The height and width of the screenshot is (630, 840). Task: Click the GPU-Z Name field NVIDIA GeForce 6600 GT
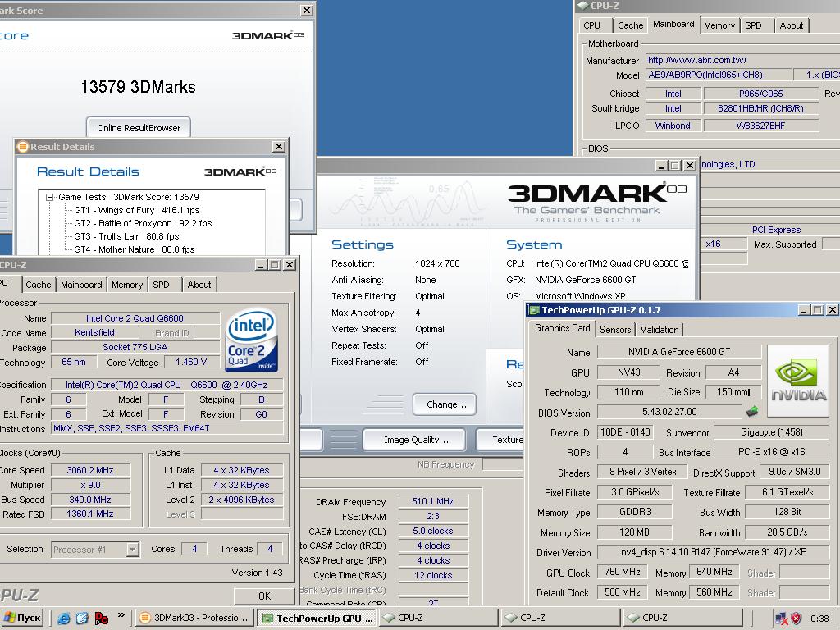point(678,352)
